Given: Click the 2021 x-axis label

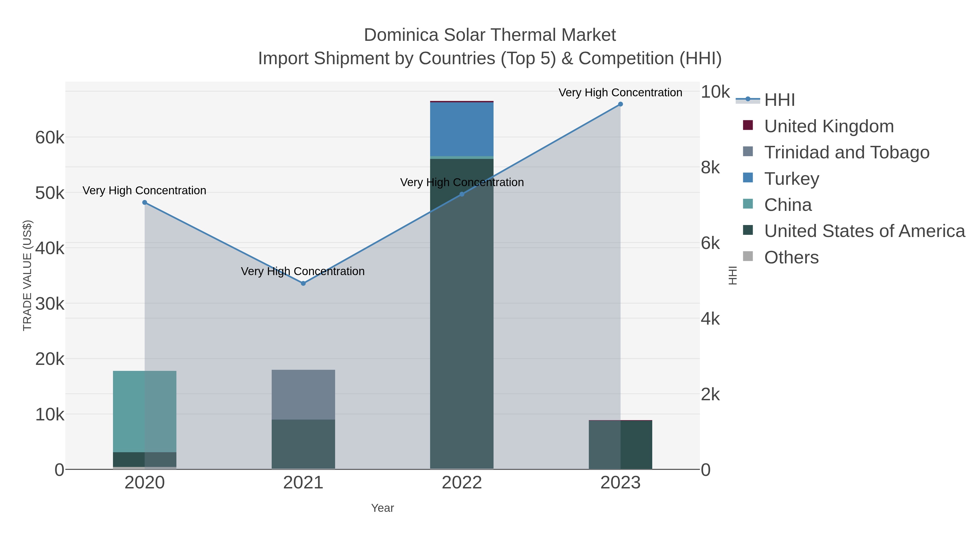Looking at the screenshot, I should pyautogui.click(x=303, y=483).
